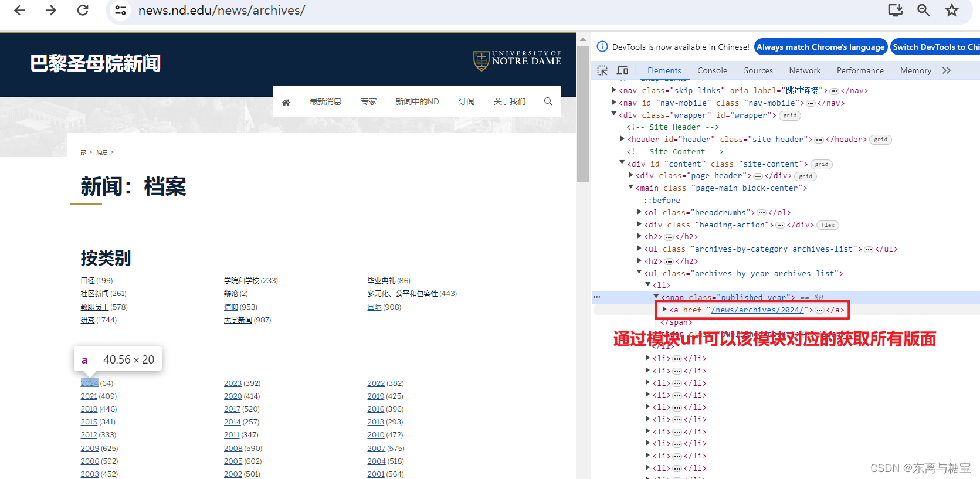Screen dimensions: 980x479
Task: Open the 新闻中的ND navigation menu item
Action: coord(417,101)
